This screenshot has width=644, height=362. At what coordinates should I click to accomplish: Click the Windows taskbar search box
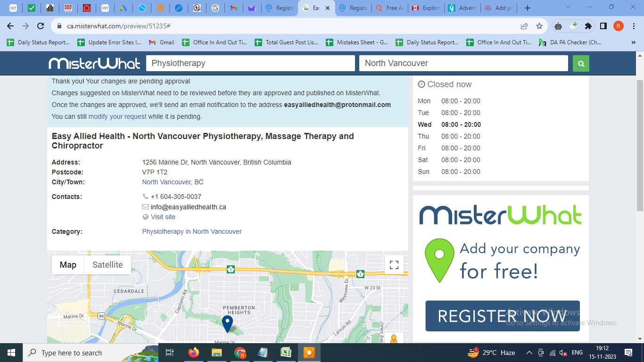click(90, 353)
